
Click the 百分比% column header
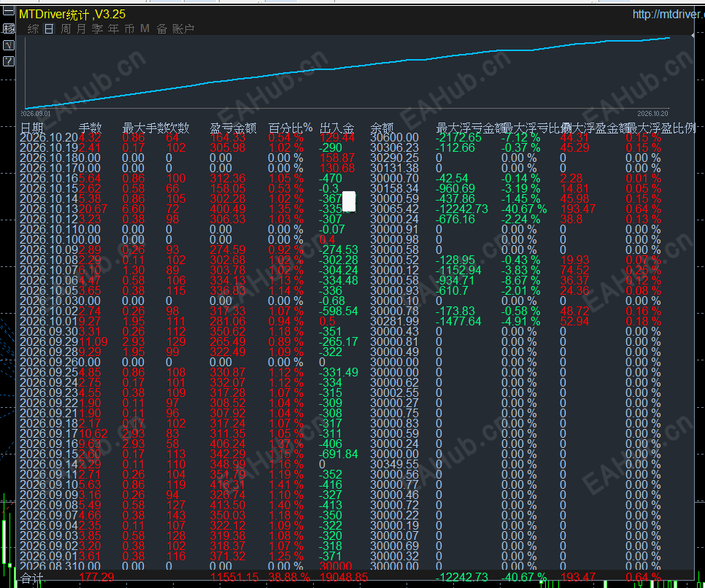290,128
